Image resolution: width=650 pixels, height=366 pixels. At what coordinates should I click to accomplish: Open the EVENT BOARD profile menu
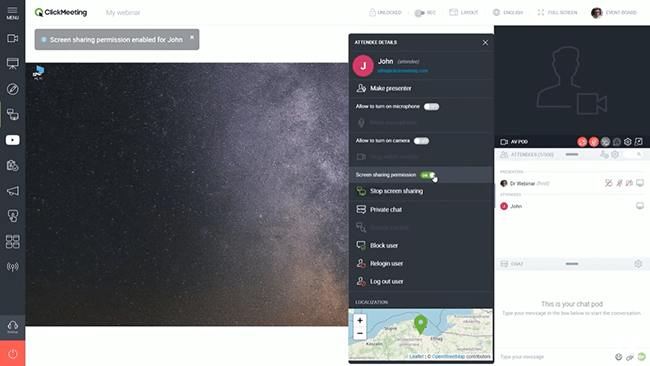tap(614, 12)
